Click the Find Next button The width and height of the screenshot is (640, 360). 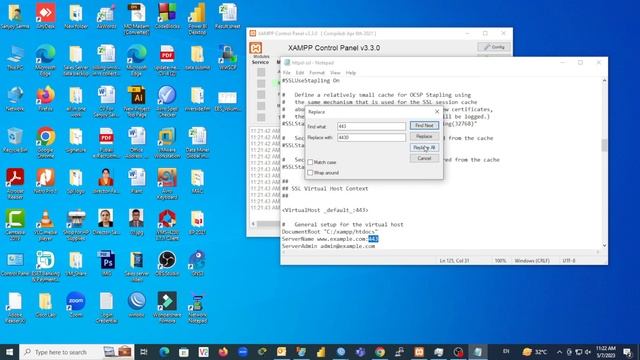[x=424, y=125]
